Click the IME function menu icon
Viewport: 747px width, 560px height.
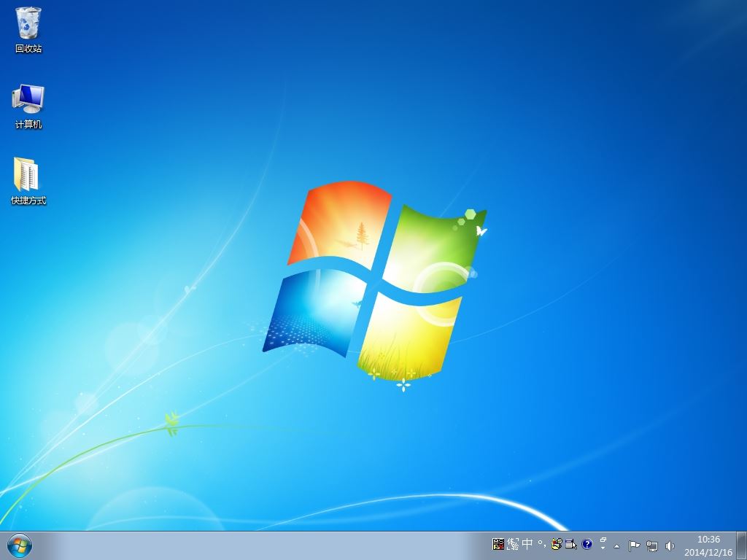point(570,544)
